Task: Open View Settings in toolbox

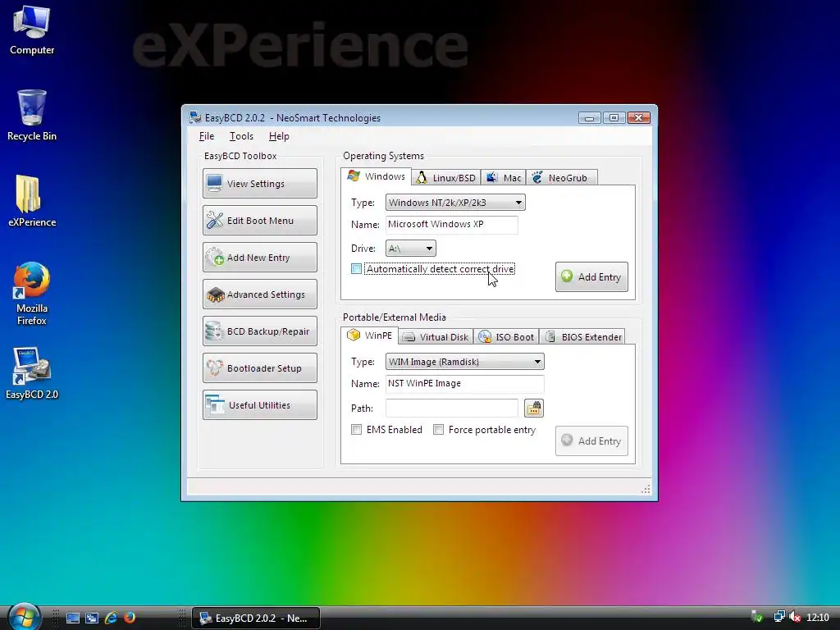Action: tap(260, 183)
